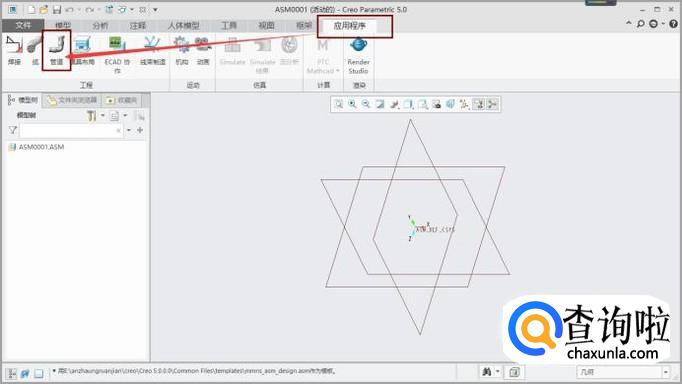Switch to the Applications ribbon tab

click(350, 26)
